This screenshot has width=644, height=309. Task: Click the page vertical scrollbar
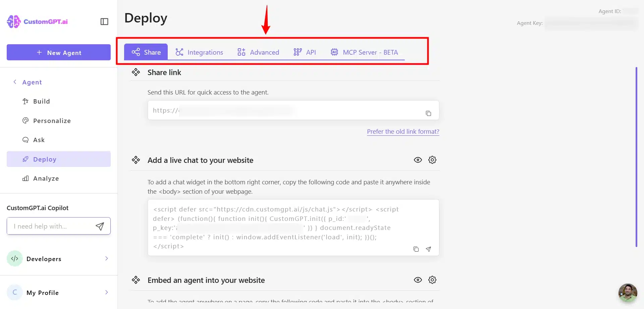coord(636,157)
